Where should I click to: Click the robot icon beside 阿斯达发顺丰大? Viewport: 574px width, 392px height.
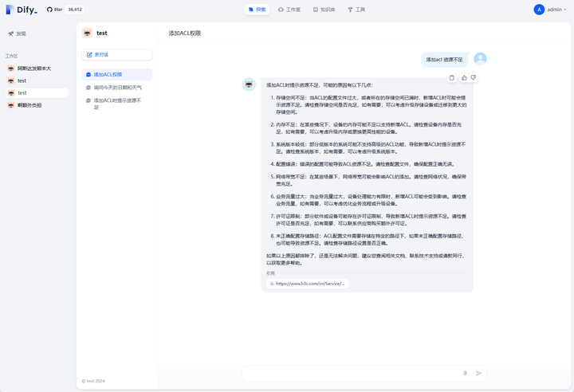click(x=11, y=69)
